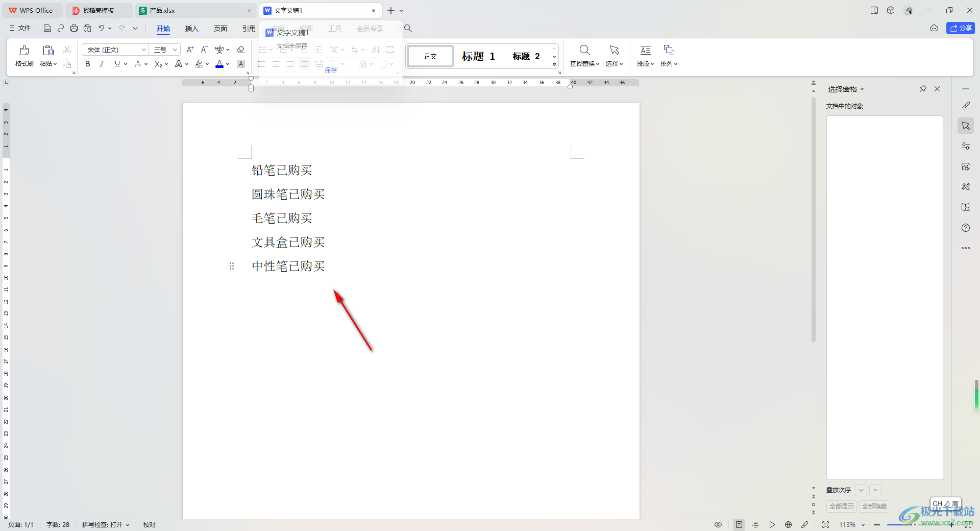Click the pencil edit icon in right sidebar
980x531 pixels.
click(x=966, y=106)
